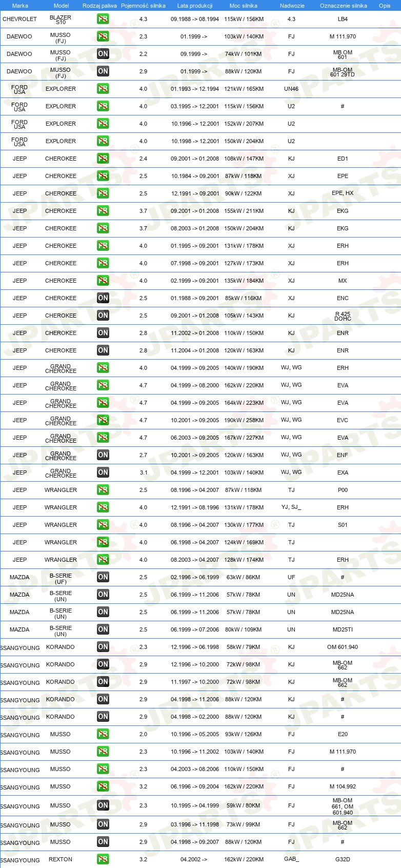Click petrol icon in Jeep Wrangler P00 row
Viewport: 401px width, 868px height.
(103, 490)
